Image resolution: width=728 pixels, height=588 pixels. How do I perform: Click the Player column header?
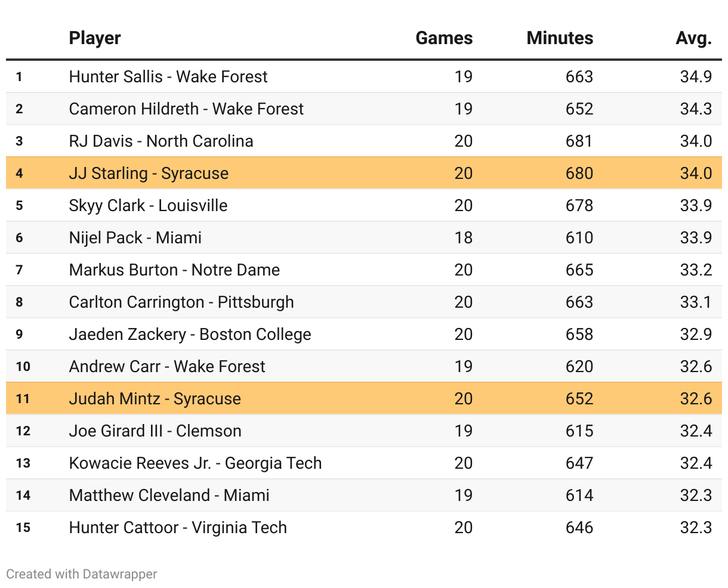click(95, 38)
